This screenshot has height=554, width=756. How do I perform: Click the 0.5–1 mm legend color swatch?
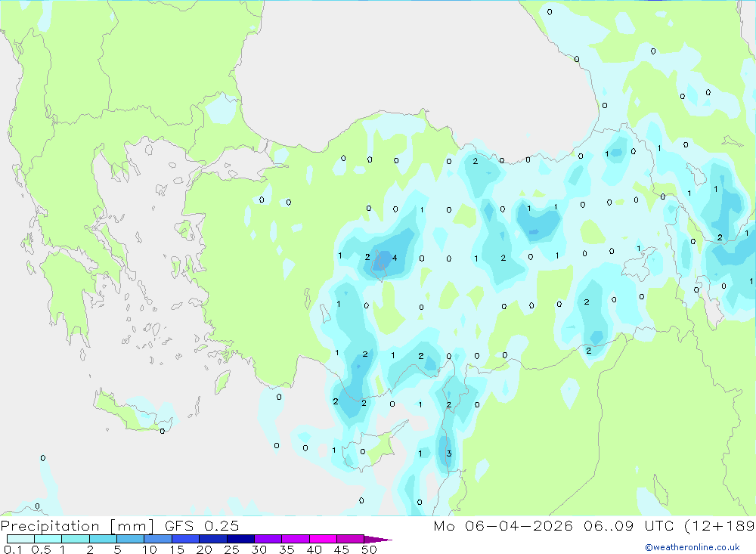(48, 539)
